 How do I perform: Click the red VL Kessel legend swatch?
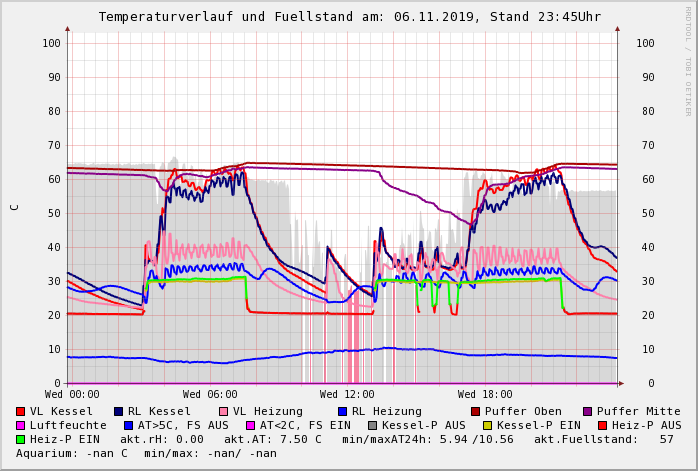(21, 411)
